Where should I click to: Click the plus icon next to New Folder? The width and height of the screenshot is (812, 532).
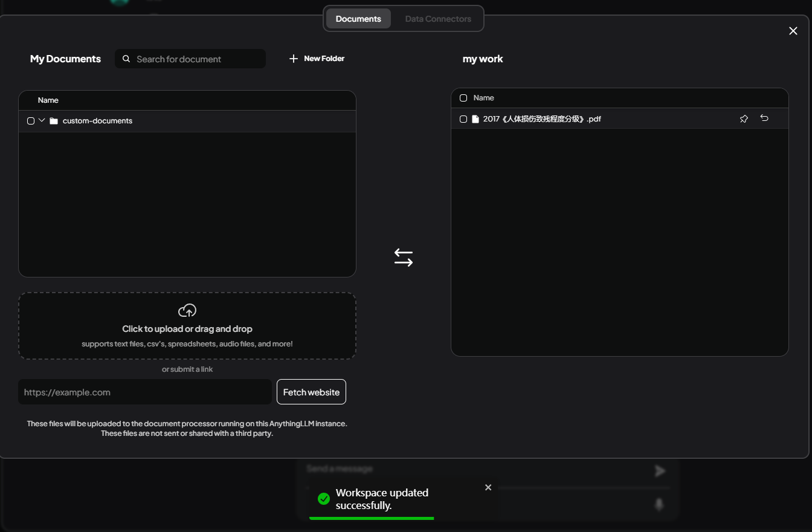(294, 59)
